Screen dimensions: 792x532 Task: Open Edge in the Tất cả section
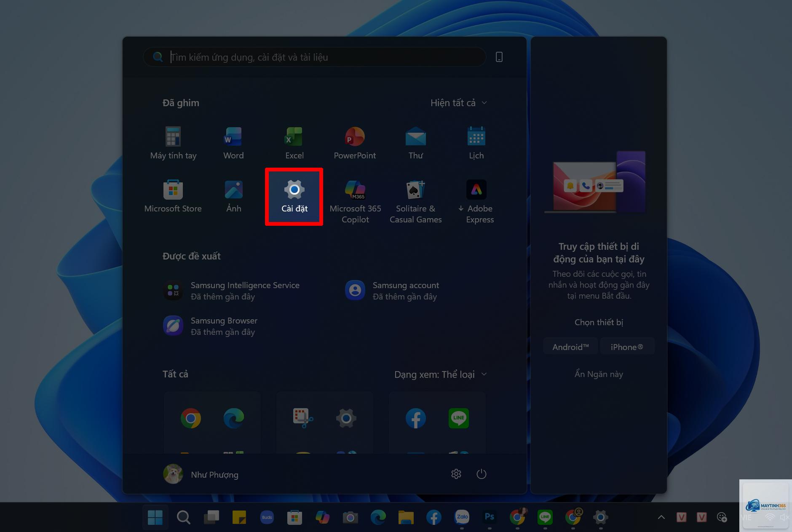(234, 418)
